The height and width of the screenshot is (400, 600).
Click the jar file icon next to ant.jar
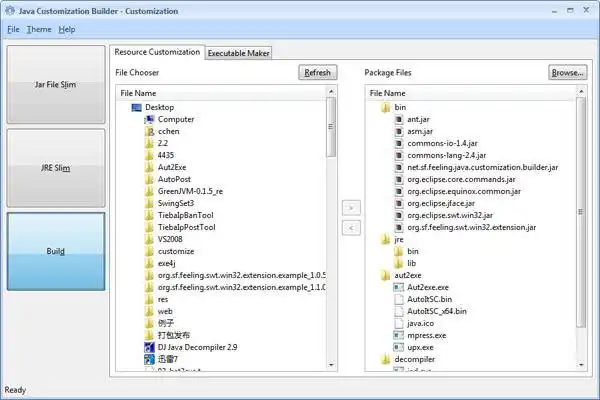click(399, 119)
